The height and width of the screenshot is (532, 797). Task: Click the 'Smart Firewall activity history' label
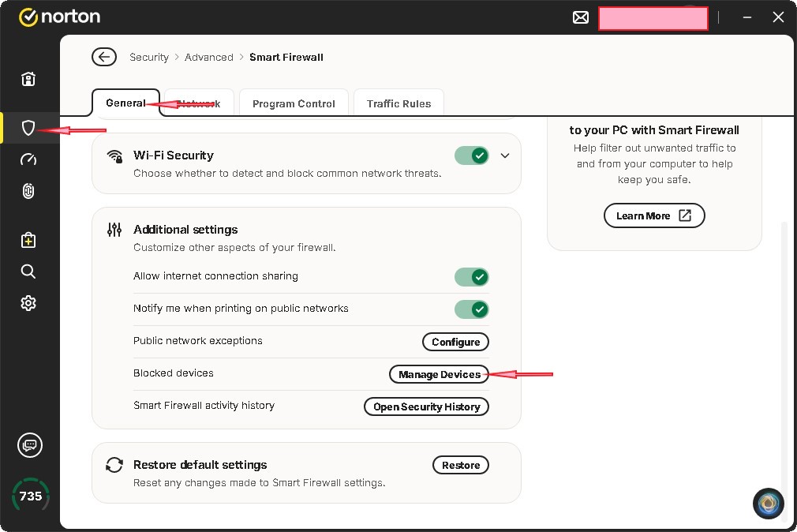[204, 406]
